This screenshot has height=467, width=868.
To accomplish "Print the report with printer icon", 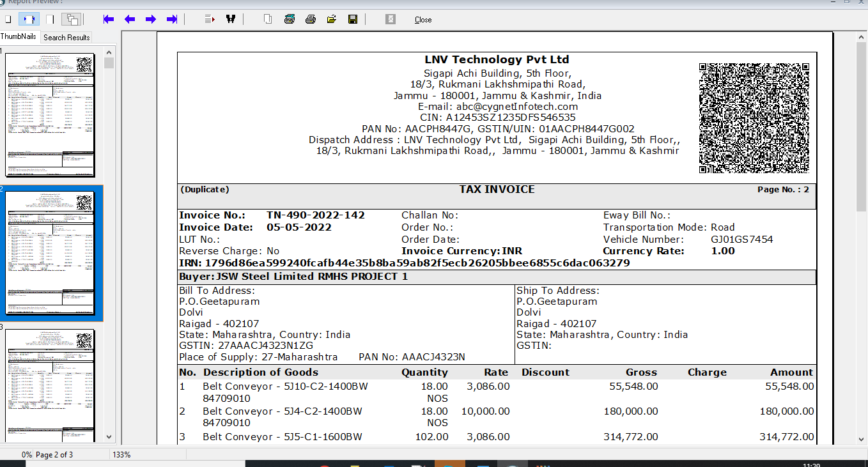I will click(311, 19).
